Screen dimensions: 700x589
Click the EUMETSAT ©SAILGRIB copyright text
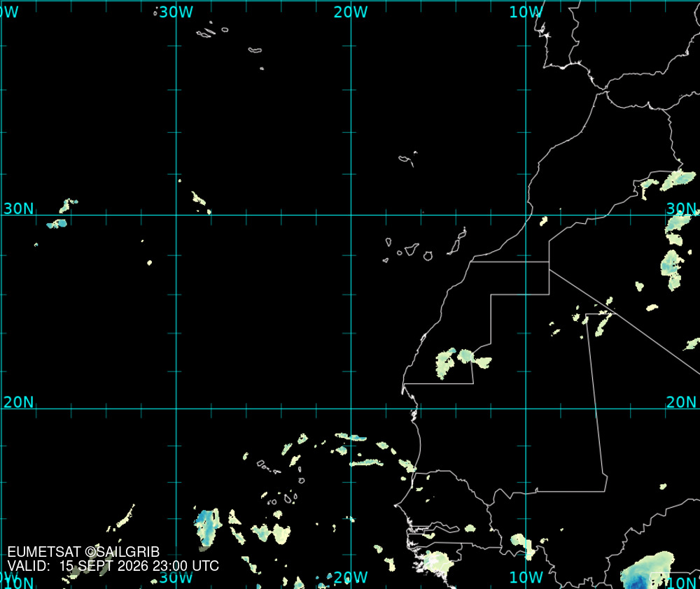pos(83,552)
